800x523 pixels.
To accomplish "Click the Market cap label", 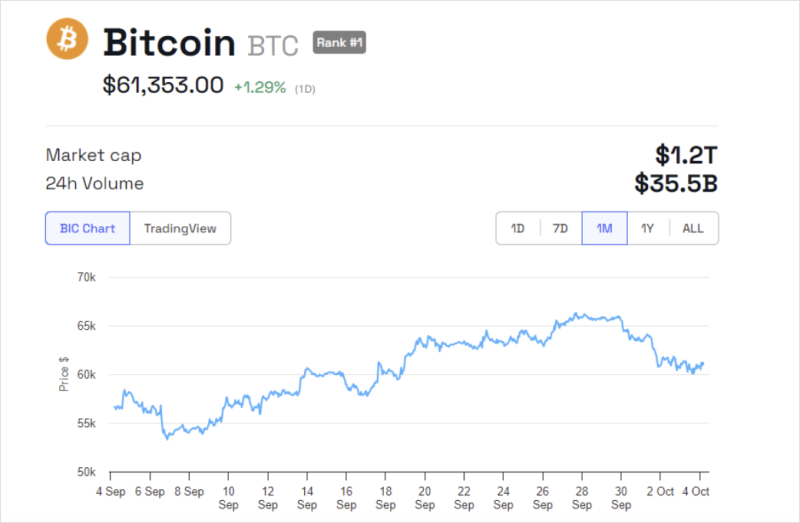I will pos(93,155).
